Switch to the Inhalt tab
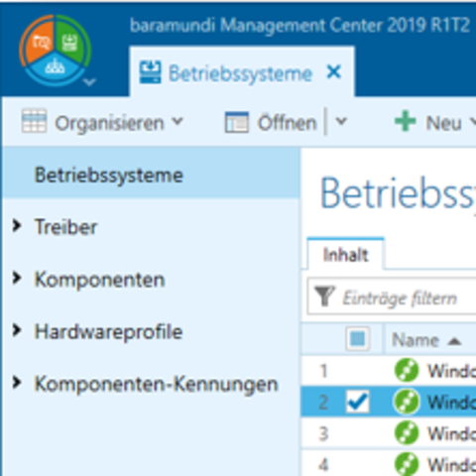The image size is (476, 476). [x=345, y=255]
